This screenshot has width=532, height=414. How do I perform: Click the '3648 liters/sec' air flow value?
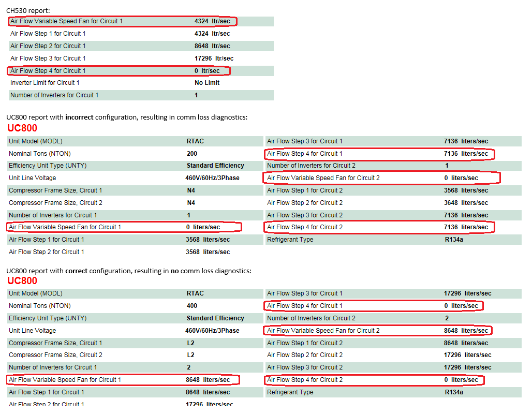click(x=466, y=203)
